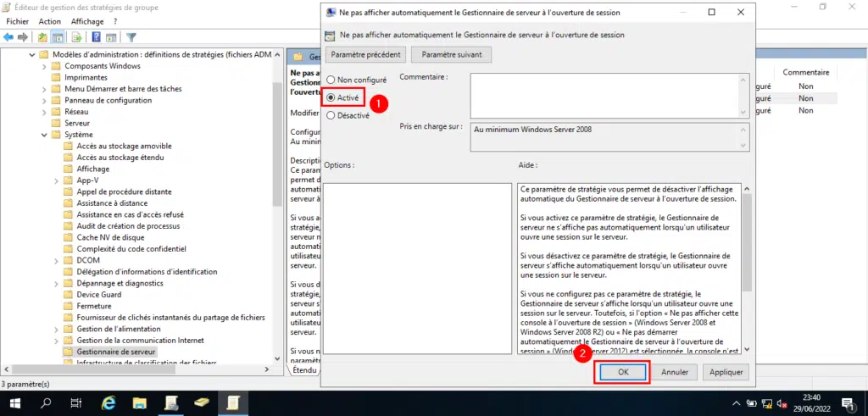Show hidden system tray icons
The height and width of the screenshot is (416, 868).
(x=737, y=403)
